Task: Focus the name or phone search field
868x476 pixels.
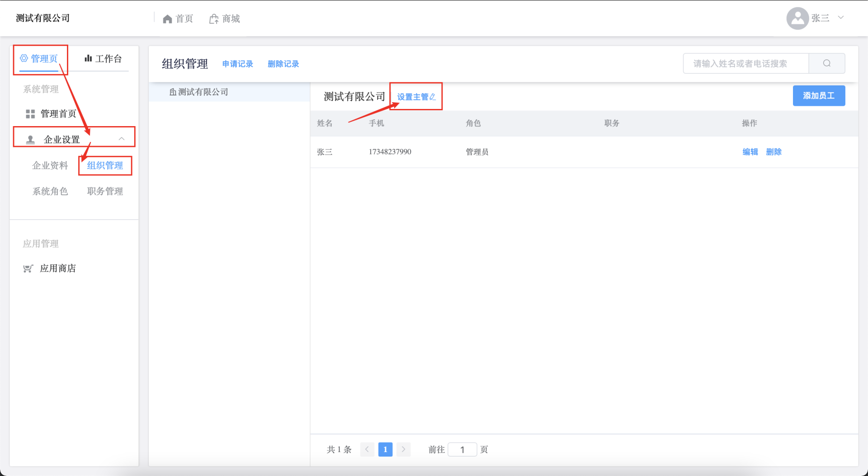Action: (745, 63)
